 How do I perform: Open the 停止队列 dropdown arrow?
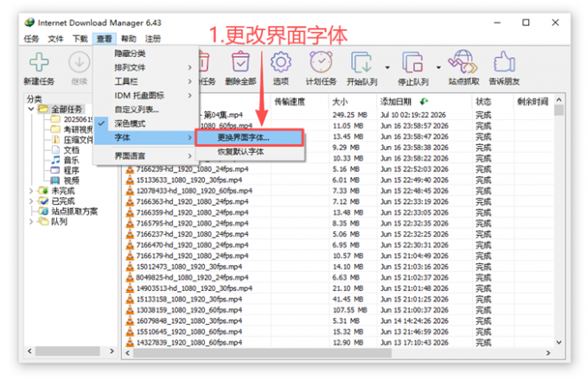[438, 67]
